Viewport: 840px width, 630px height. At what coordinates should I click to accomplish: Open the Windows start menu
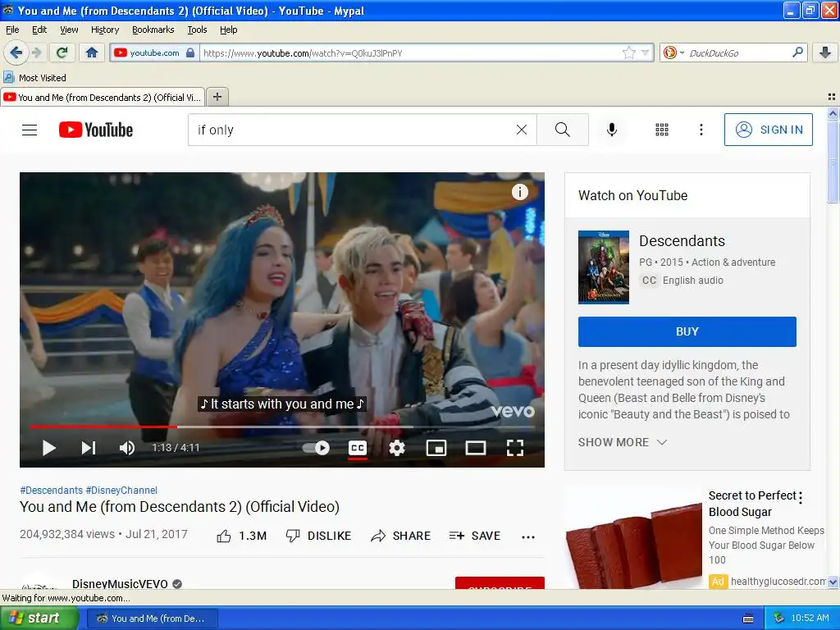click(x=39, y=619)
